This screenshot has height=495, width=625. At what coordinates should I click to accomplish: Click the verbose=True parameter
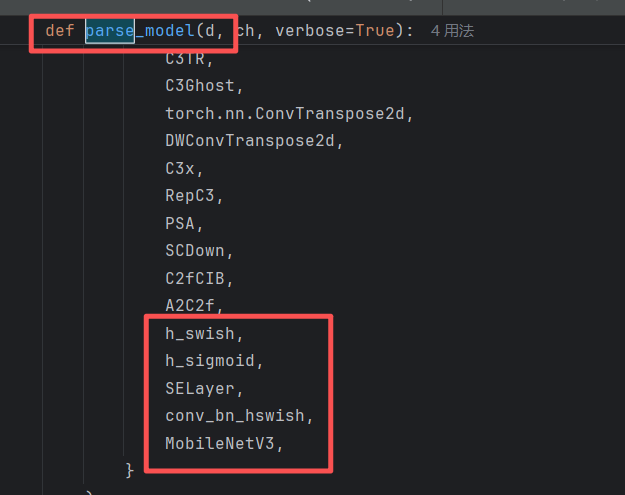click(335, 31)
